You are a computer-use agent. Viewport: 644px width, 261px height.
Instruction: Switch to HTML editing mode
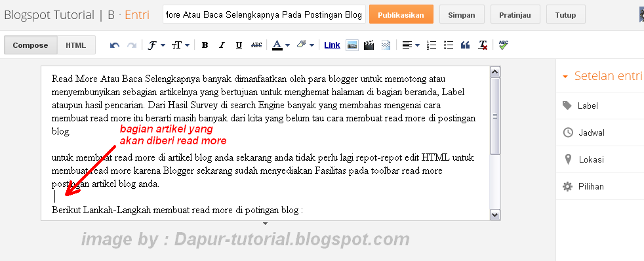[76, 45]
